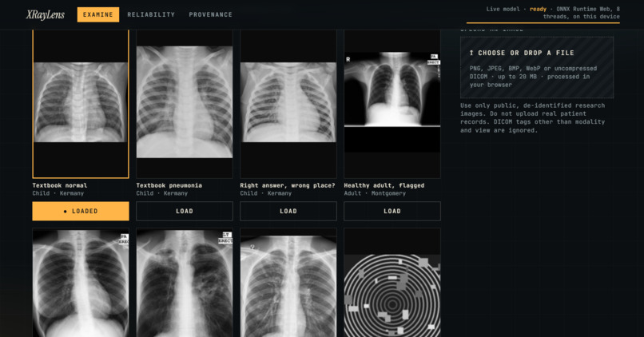Viewport: 644px width, 337px height.
Task: Click the Choose or drop a file area
Action: coord(537,68)
